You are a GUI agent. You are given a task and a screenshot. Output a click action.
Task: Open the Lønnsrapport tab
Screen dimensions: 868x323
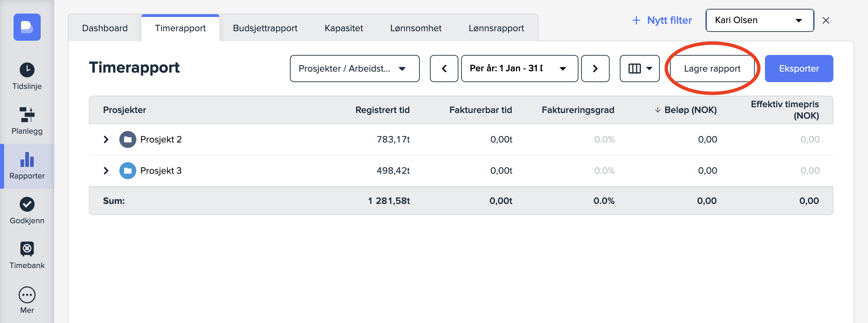[x=496, y=28]
